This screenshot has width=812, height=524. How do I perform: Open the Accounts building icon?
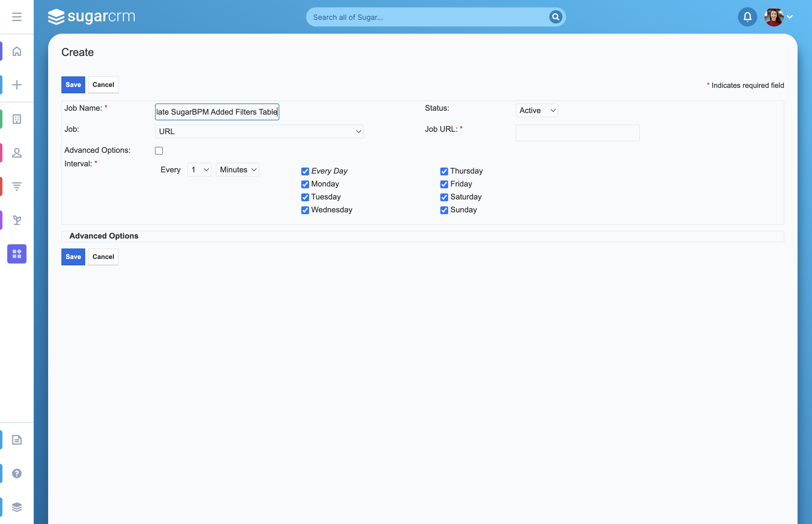(17, 119)
